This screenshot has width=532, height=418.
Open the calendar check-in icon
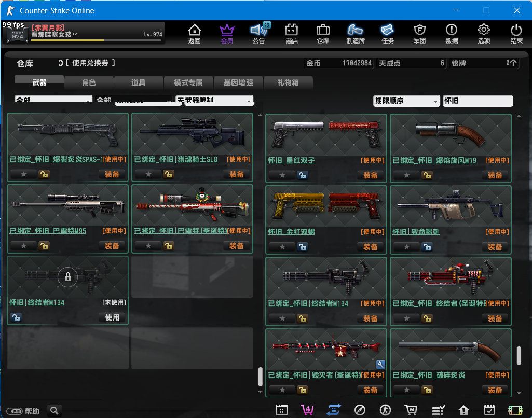pyautogui.click(x=489, y=410)
